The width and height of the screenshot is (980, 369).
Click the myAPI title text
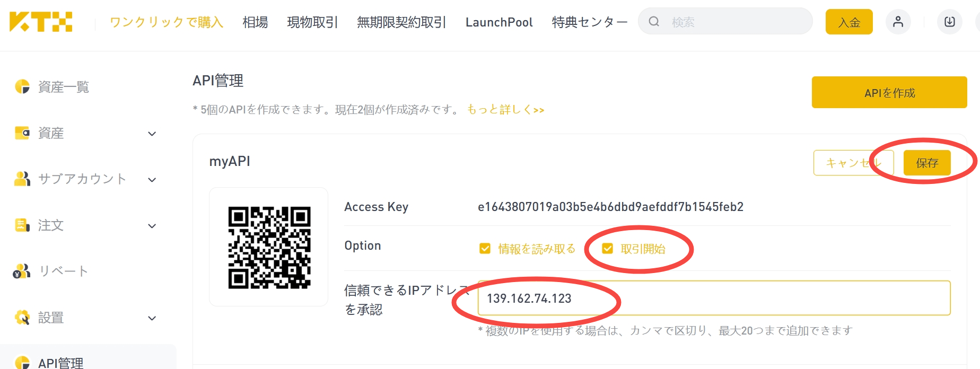[x=230, y=161]
